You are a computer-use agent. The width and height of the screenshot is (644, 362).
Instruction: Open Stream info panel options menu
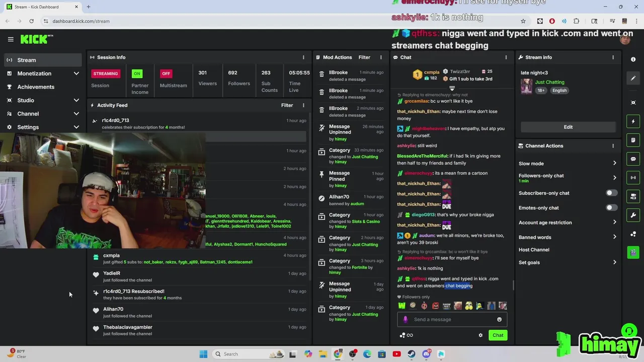coord(613,57)
